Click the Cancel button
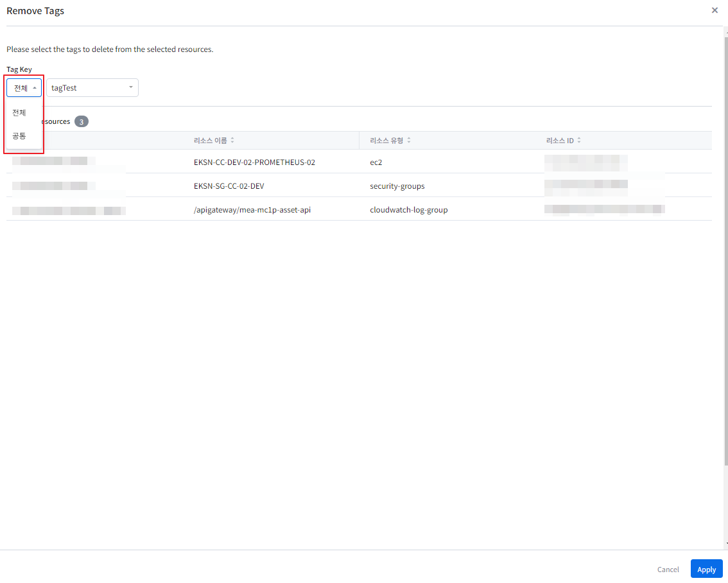Viewport: 728px width, 583px height. [668, 570]
